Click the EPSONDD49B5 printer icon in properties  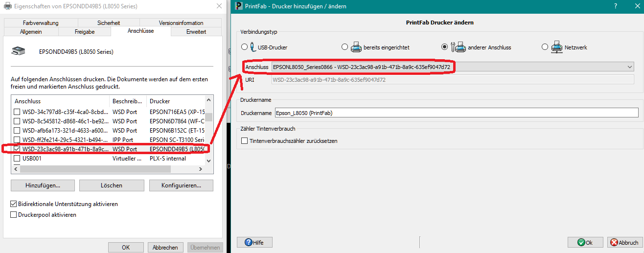coord(18,50)
